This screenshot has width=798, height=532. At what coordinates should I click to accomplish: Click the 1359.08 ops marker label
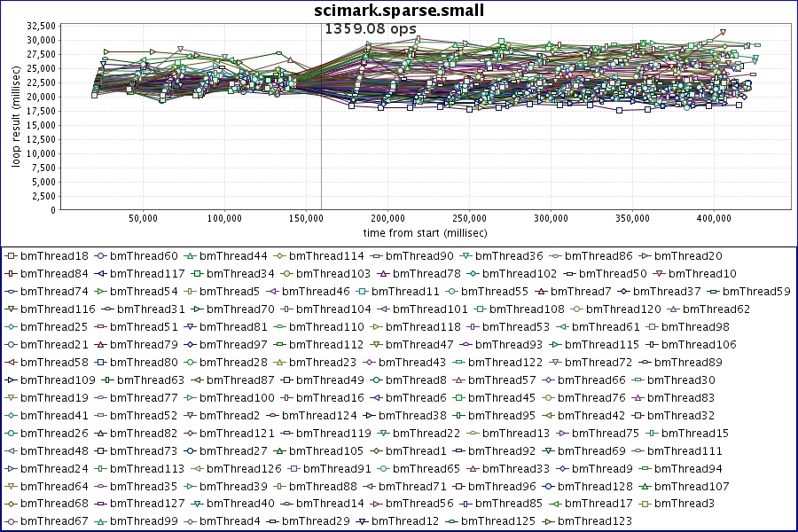point(370,29)
